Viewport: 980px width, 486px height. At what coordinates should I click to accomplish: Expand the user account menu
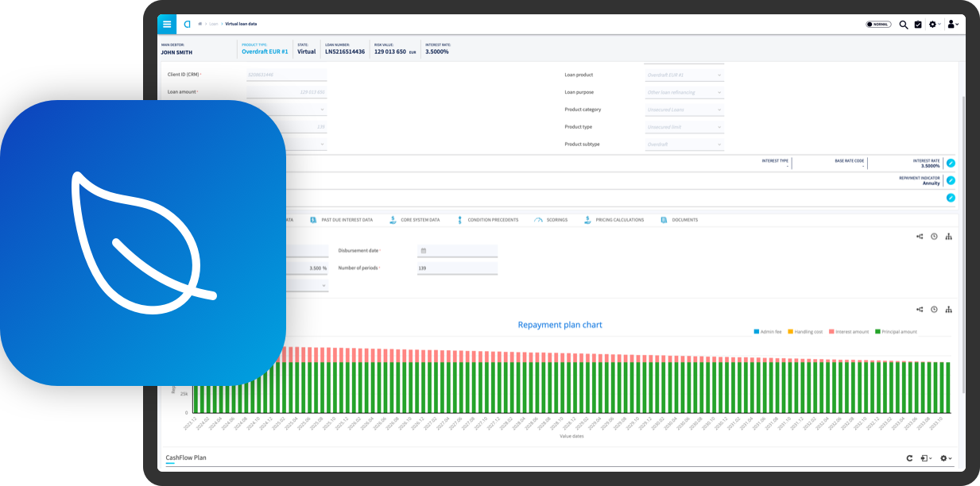tap(953, 25)
